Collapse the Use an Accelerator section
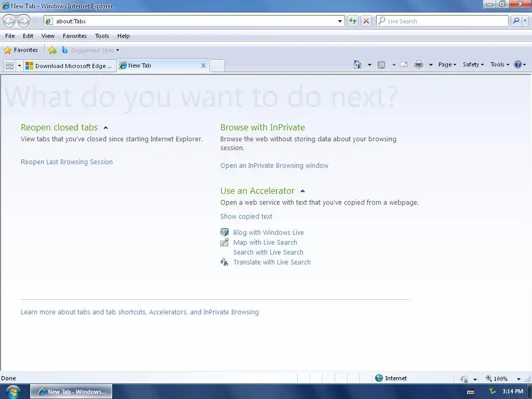The height and width of the screenshot is (399, 532). (303, 191)
